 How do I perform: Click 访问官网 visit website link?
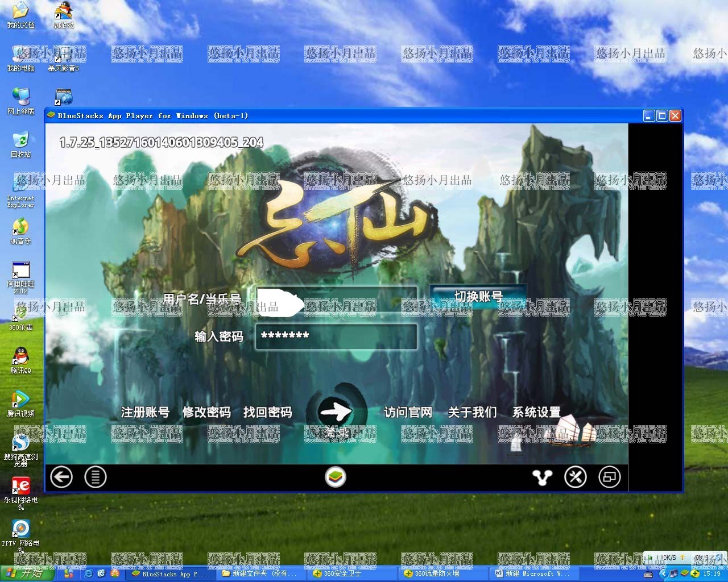[408, 413]
